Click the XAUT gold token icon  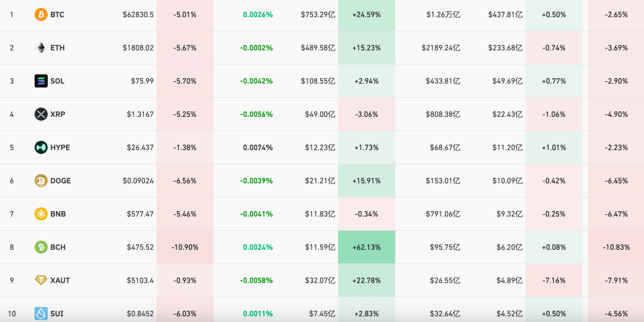[x=41, y=280]
